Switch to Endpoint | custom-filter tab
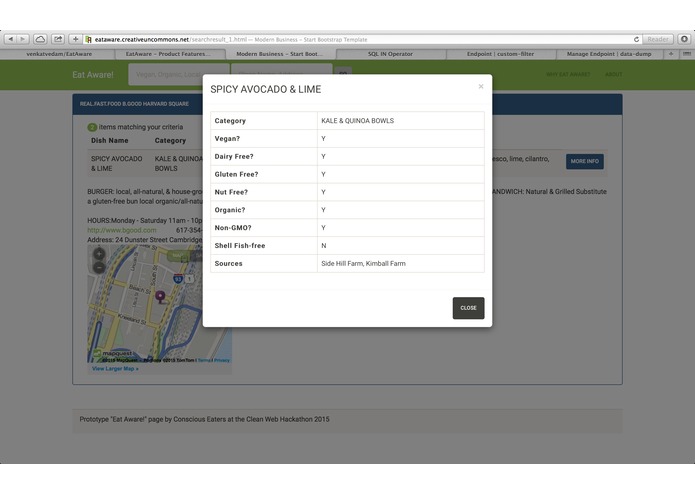This screenshot has width=695, height=494. (x=500, y=54)
